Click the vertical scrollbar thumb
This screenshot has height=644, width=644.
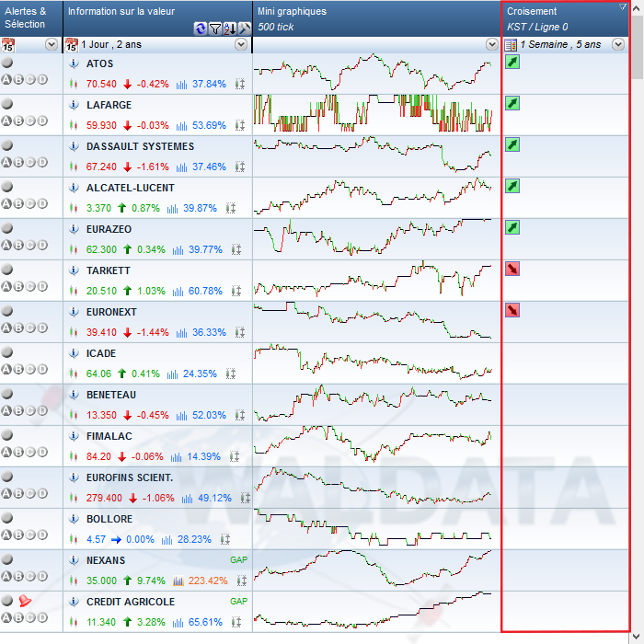coord(637,47)
